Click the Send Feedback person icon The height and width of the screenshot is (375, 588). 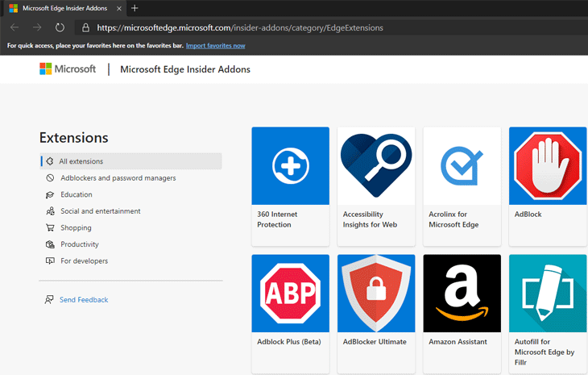click(x=49, y=299)
